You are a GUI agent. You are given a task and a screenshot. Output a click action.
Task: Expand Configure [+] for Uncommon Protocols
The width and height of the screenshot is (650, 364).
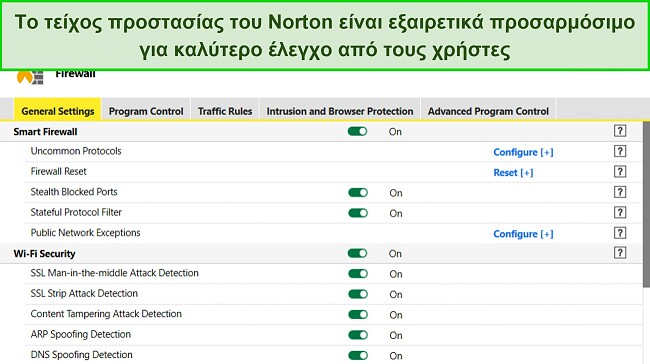(523, 152)
